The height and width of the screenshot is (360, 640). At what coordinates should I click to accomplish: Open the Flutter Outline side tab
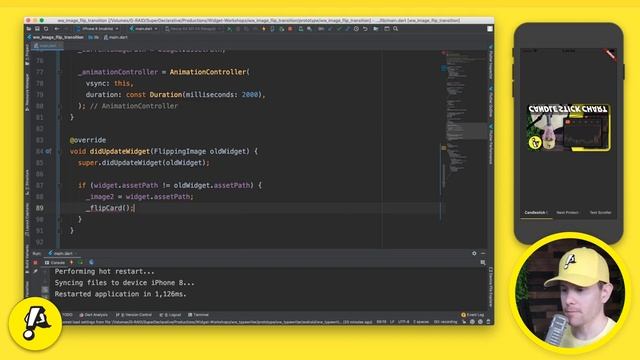[491, 101]
